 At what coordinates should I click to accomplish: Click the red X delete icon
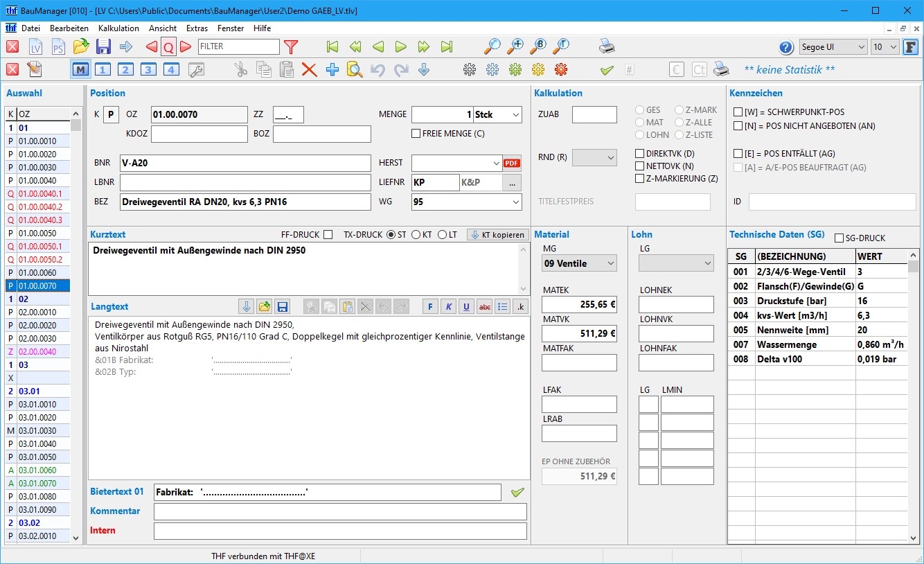[309, 69]
